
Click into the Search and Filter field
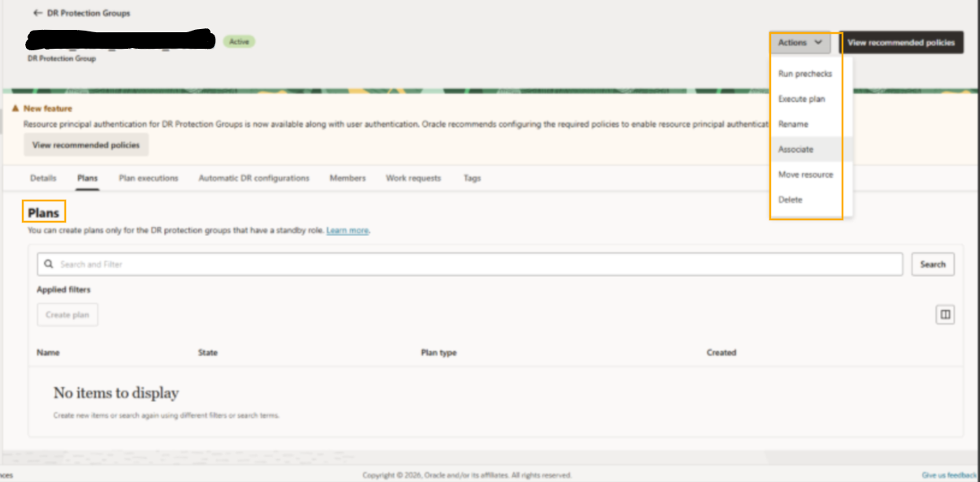[470, 264]
